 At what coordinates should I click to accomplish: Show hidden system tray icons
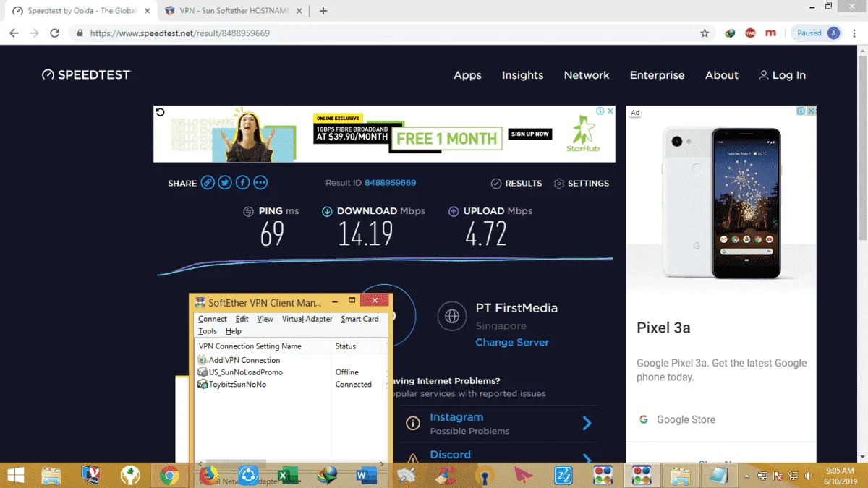click(x=746, y=476)
